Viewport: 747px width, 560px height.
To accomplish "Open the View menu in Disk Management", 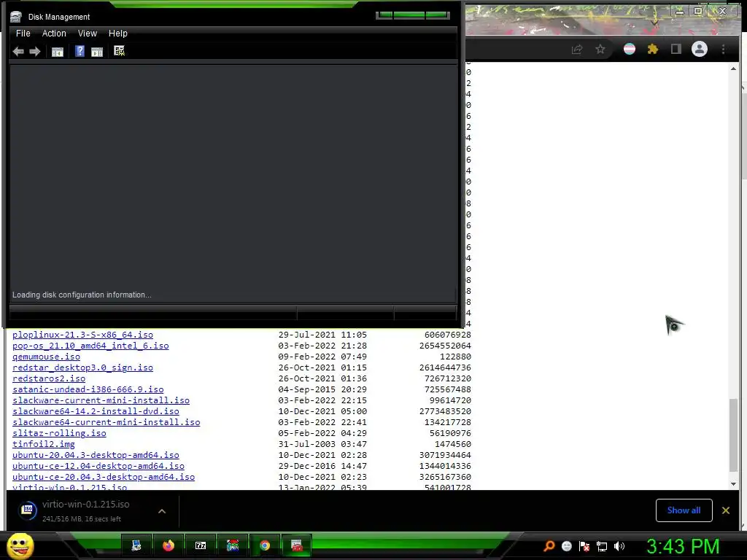I will click(88, 34).
